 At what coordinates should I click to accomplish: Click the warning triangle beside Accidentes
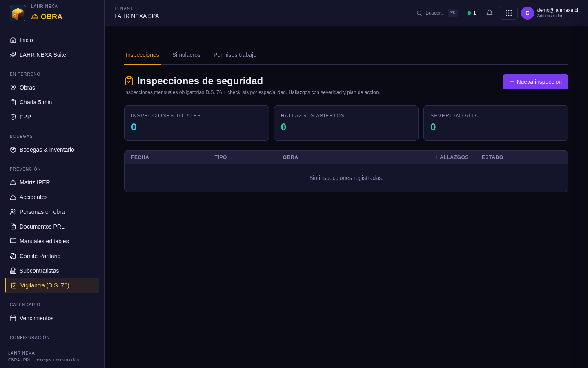tap(13, 197)
